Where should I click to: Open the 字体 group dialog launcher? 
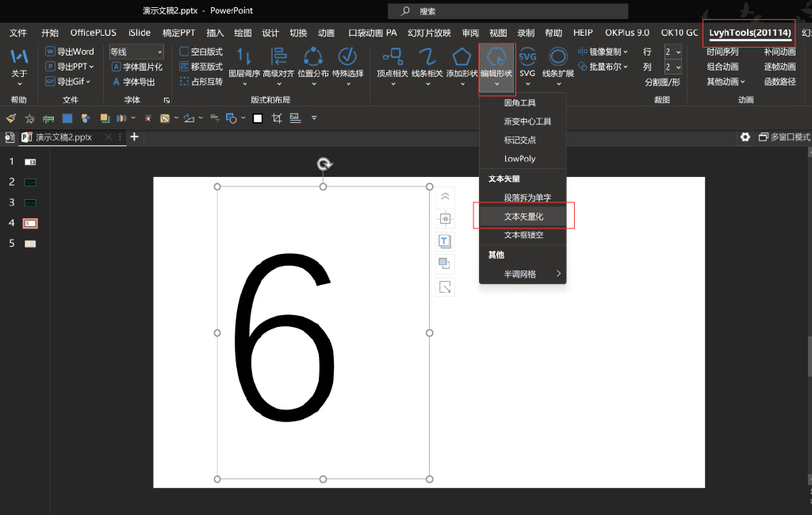(x=167, y=100)
